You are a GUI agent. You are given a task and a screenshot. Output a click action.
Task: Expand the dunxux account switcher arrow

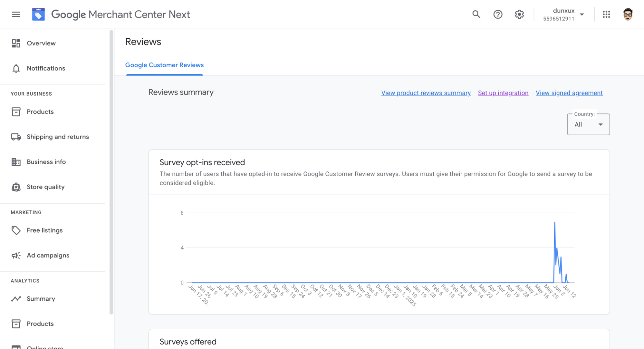pyautogui.click(x=582, y=15)
